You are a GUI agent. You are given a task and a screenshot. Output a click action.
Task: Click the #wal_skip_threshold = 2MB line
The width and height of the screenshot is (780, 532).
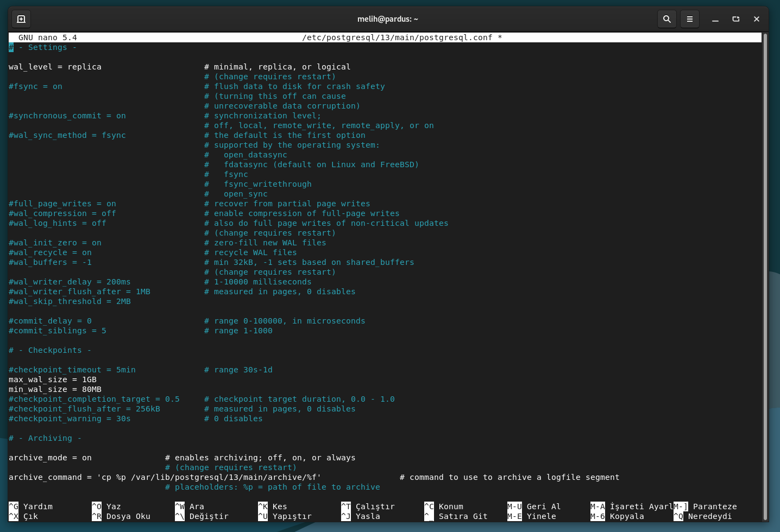pos(70,301)
